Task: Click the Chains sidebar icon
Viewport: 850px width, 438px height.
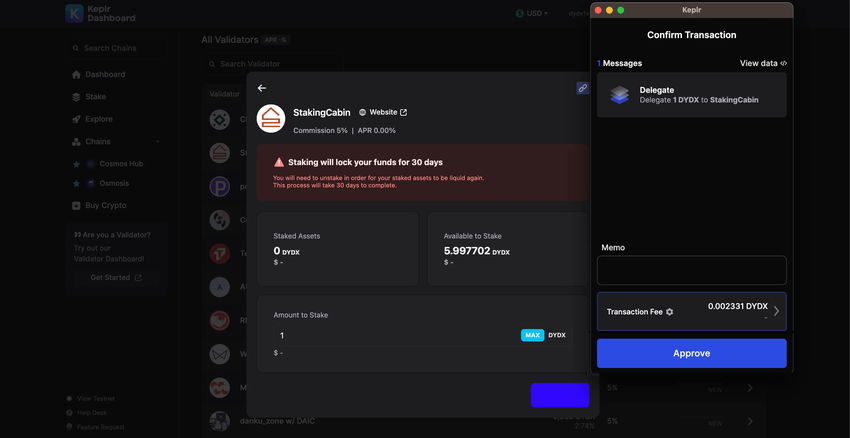Action: point(76,141)
